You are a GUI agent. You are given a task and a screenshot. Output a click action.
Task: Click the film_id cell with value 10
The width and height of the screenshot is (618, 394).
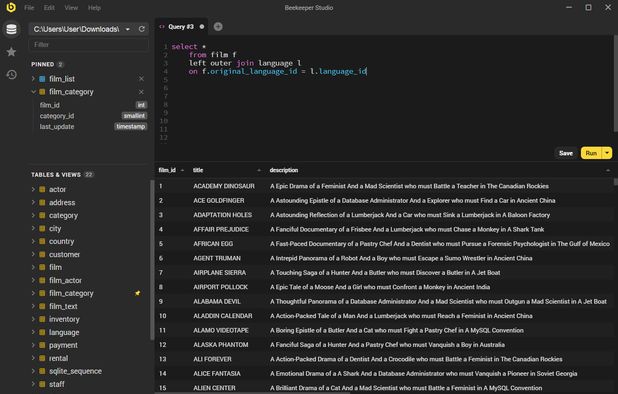(162, 316)
